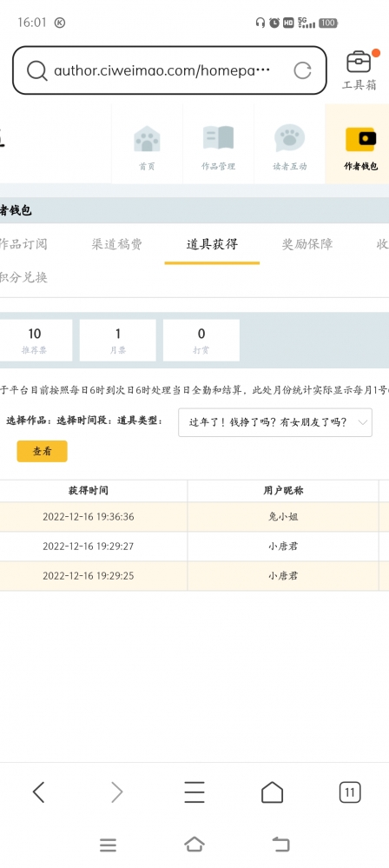Click user nickname 兔小姐

[283, 517]
